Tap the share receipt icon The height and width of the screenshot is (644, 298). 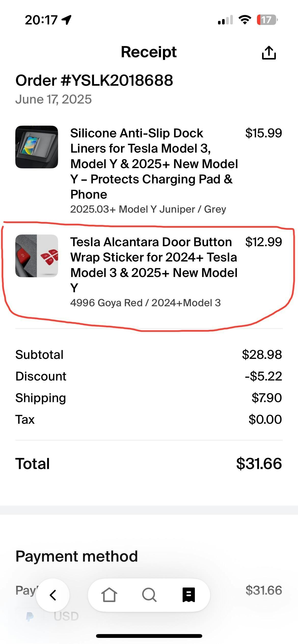[x=269, y=53]
